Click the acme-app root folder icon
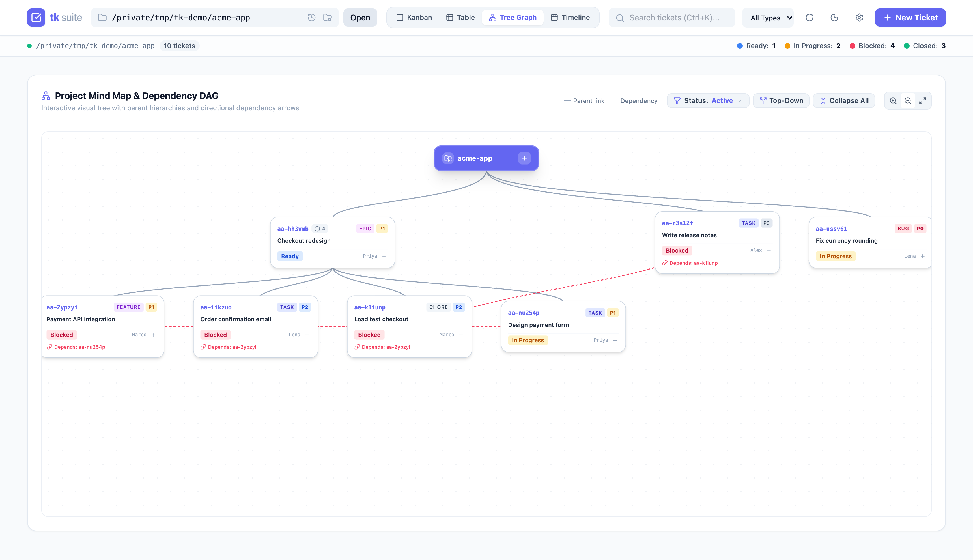 (x=448, y=158)
